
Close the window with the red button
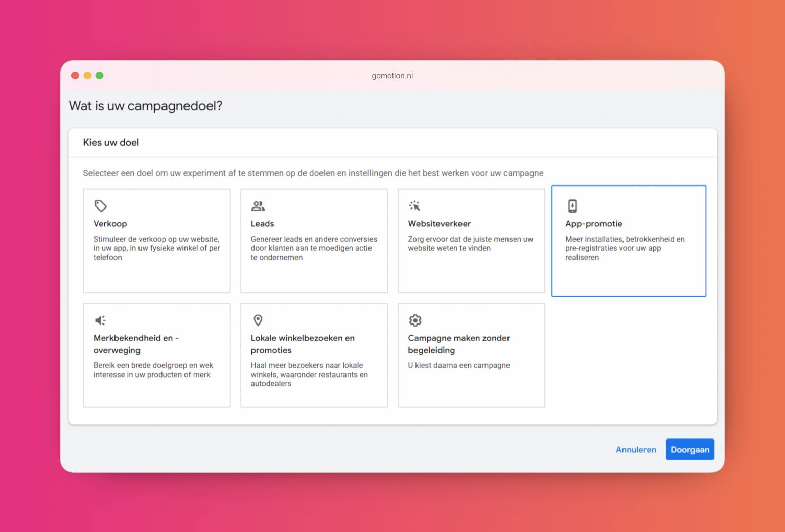pyautogui.click(x=75, y=76)
